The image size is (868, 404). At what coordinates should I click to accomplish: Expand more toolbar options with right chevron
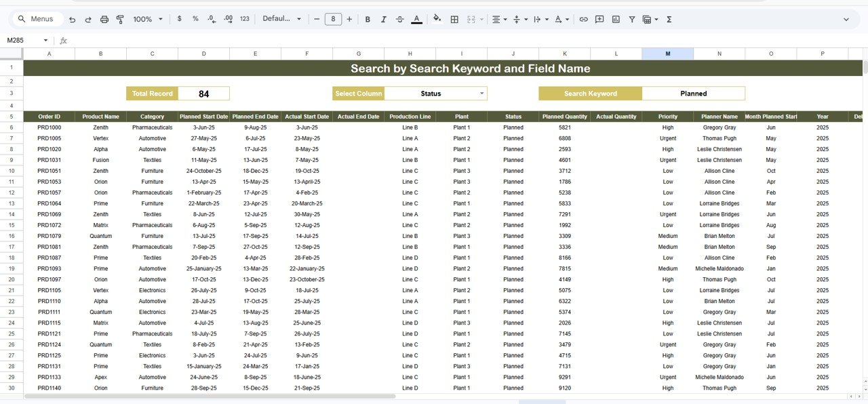[x=847, y=19]
